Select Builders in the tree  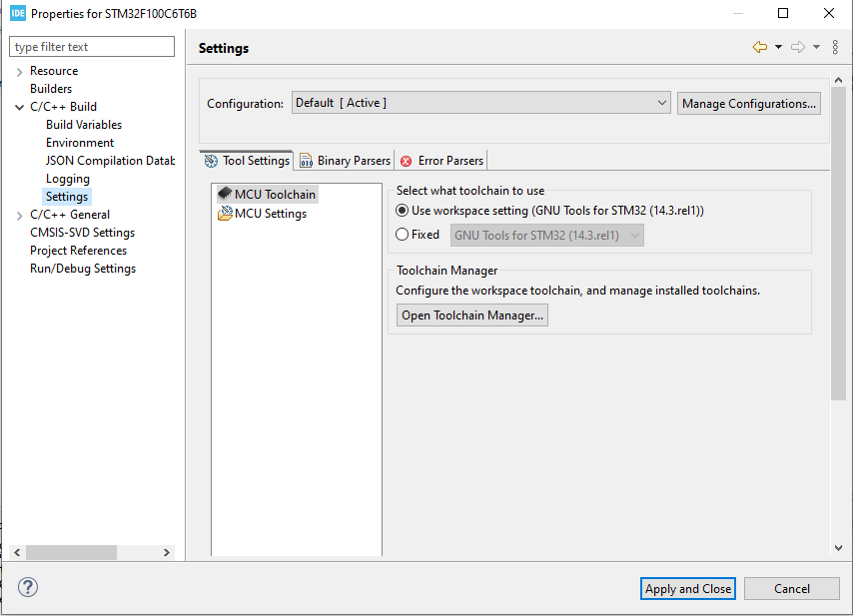pos(51,89)
